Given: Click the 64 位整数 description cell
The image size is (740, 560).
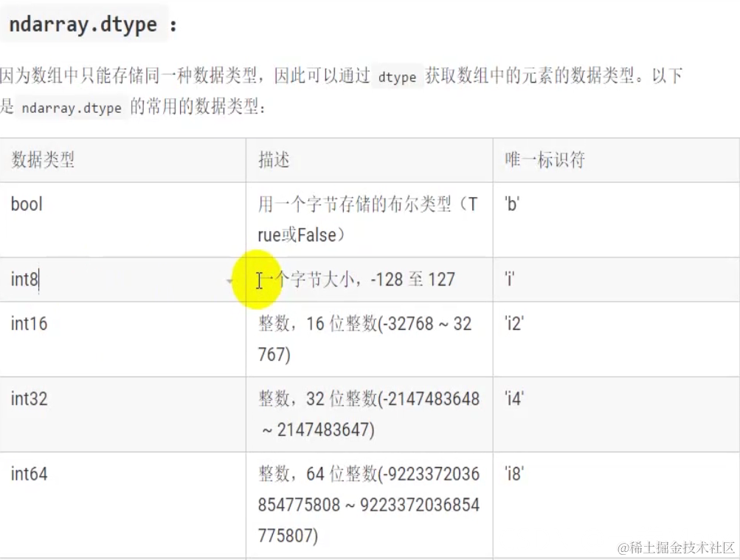Looking at the screenshot, I should (x=369, y=505).
